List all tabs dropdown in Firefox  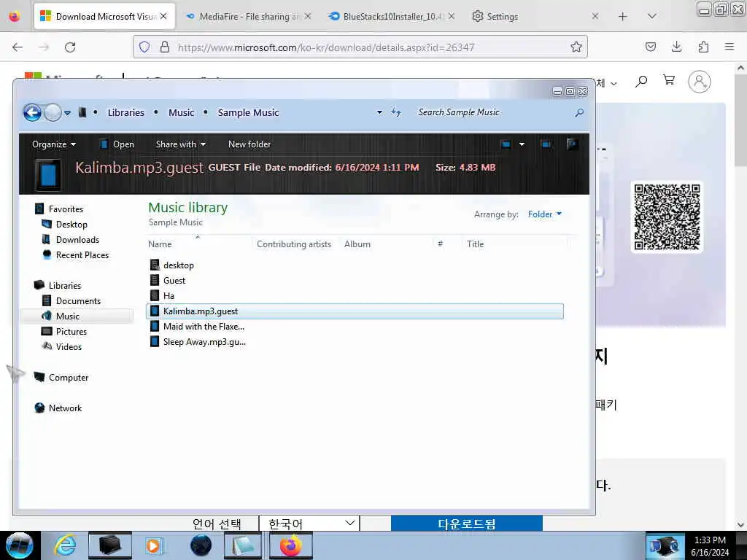point(652,16)
